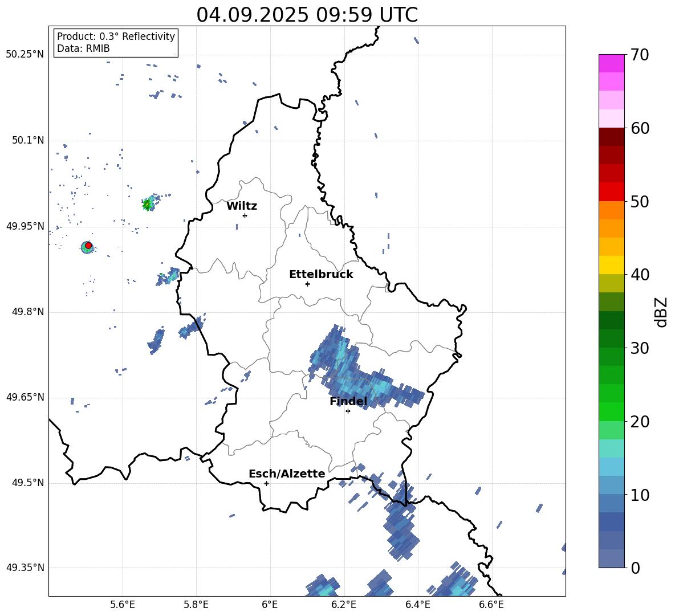Click the 6°E longitude label
Screen dimensions: 675x616
(x=270, y=605)
